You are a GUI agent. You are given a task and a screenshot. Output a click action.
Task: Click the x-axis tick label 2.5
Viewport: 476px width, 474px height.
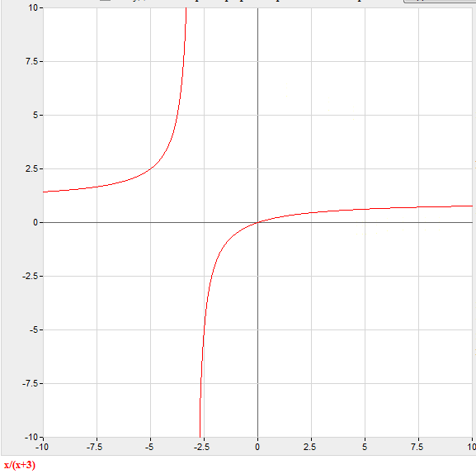(309, 447)
